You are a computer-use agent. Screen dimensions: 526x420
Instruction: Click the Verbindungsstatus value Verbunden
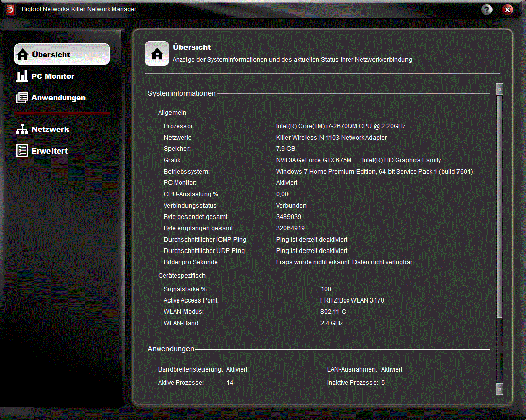291,206
